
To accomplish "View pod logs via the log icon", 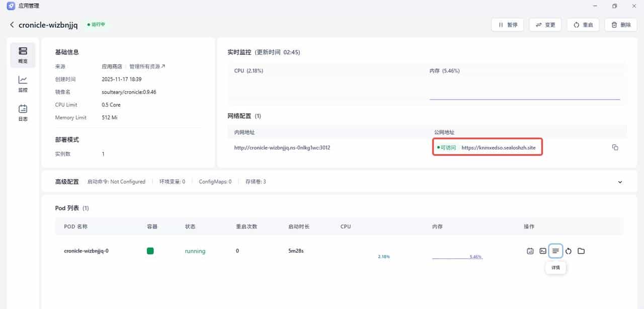I will (x=530, y=251).
